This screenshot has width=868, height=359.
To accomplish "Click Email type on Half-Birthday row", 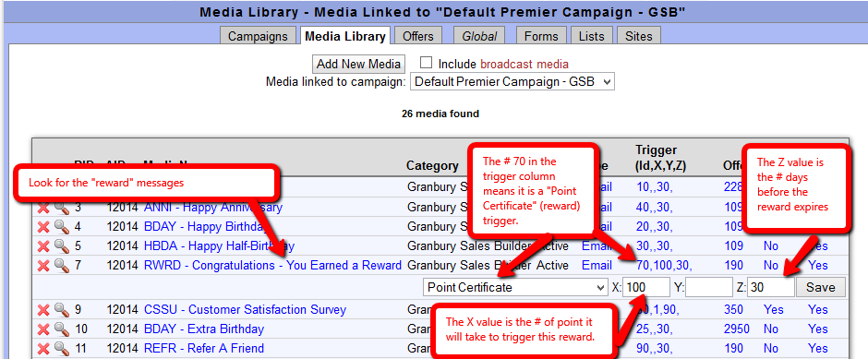I will pyautogui.click(x=597, y=246).
